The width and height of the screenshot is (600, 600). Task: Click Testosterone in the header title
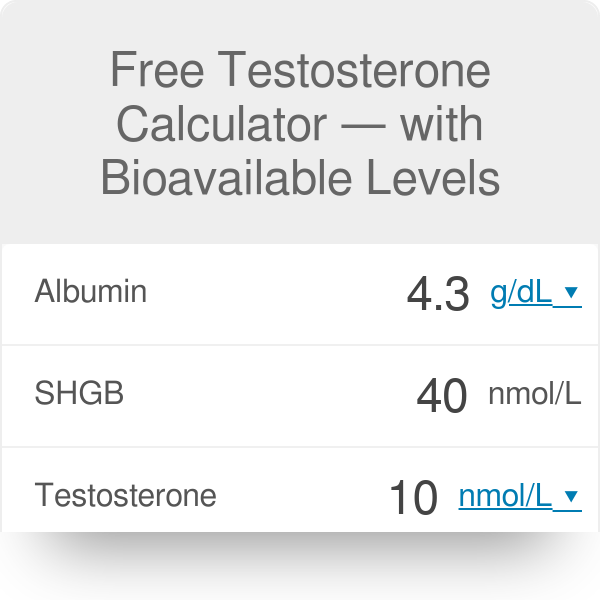[356, 72]
